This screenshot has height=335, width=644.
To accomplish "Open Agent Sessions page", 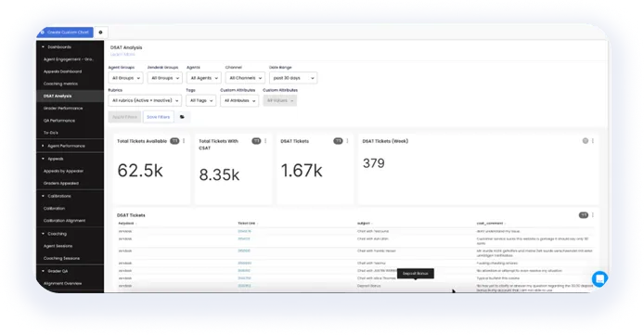I will click(x=58, y=246).
